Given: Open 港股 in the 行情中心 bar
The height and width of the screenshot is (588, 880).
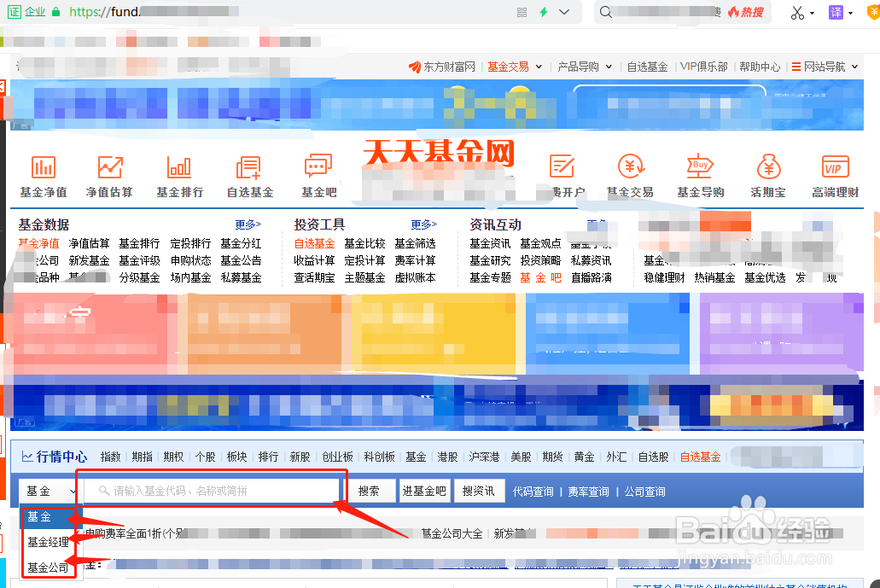Looking at the screenshot, I should [447, 457].
